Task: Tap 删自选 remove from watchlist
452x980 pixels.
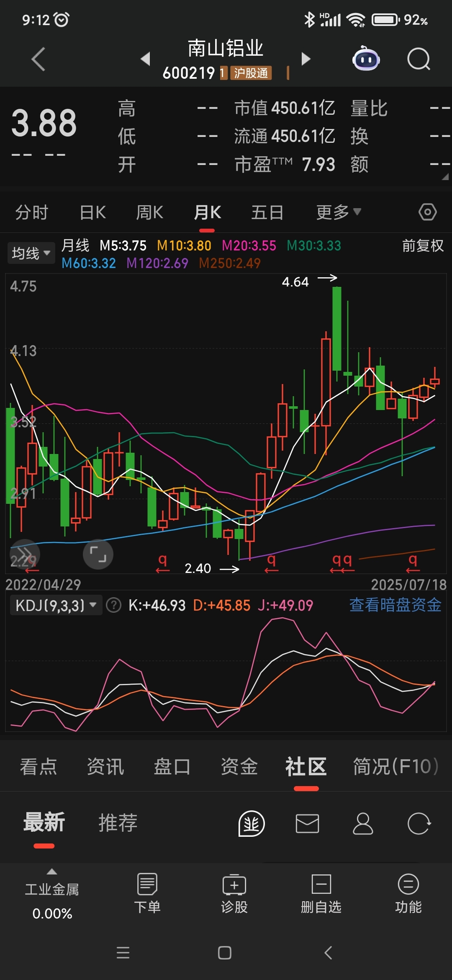Action: (x=321, y=893)
